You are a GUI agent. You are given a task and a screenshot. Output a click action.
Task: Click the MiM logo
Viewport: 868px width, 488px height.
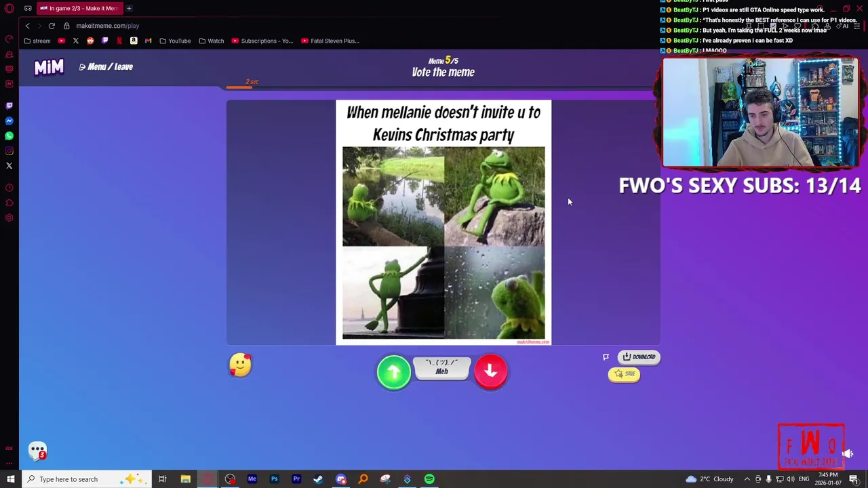click(49, 66)
